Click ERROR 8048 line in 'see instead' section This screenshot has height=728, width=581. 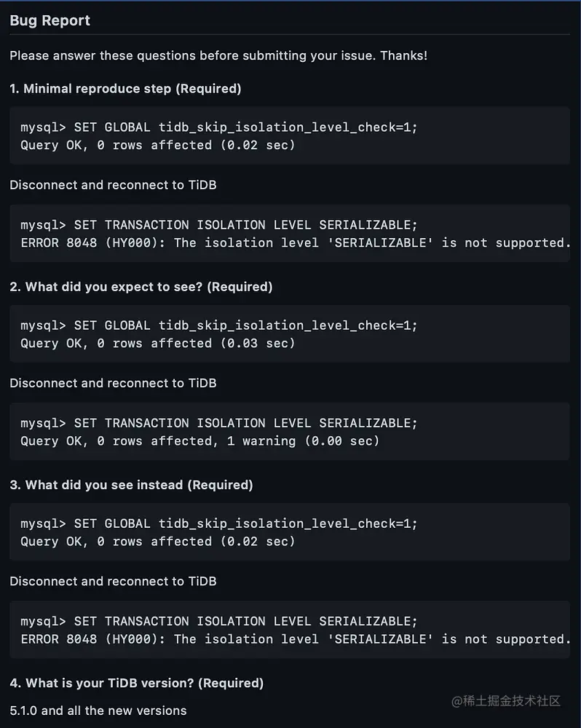click(295, 638)
